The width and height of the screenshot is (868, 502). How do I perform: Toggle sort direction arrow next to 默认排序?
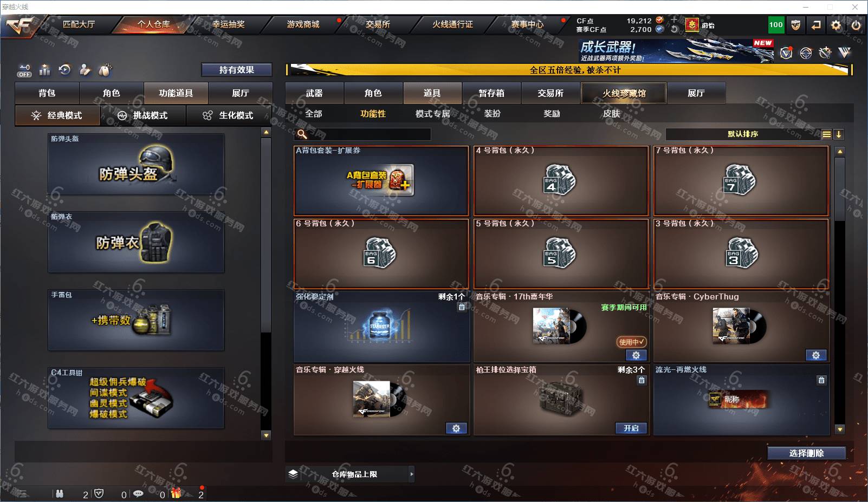click(x=839, y=134)
